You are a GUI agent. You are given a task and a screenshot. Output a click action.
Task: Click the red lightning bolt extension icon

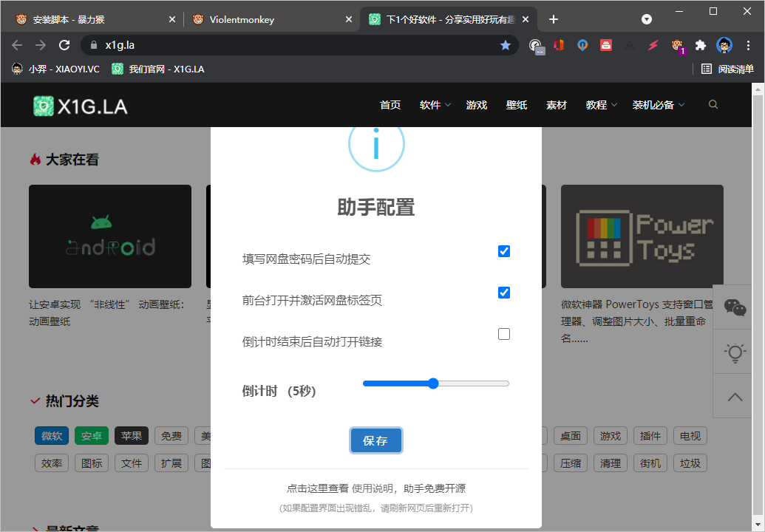tap(653, 45)
